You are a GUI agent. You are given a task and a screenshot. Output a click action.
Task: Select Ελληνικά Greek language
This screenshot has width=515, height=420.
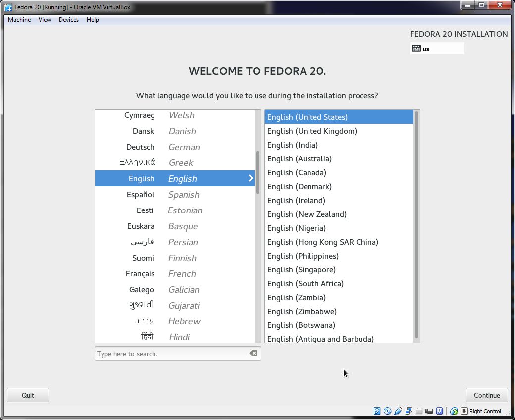coord(175,162)
